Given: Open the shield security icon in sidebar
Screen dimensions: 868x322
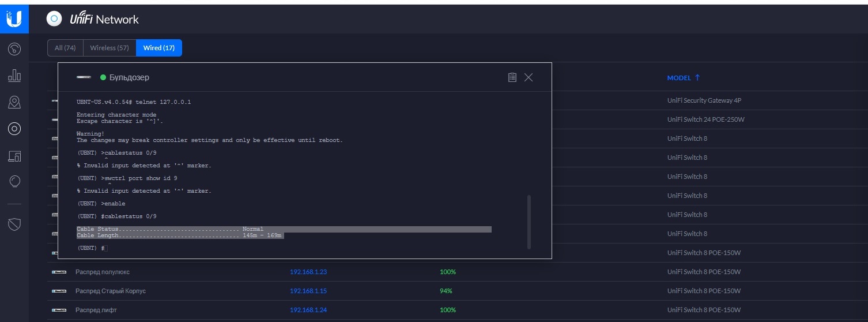Looking at the screenshot, I should click(x=14, y=224).
